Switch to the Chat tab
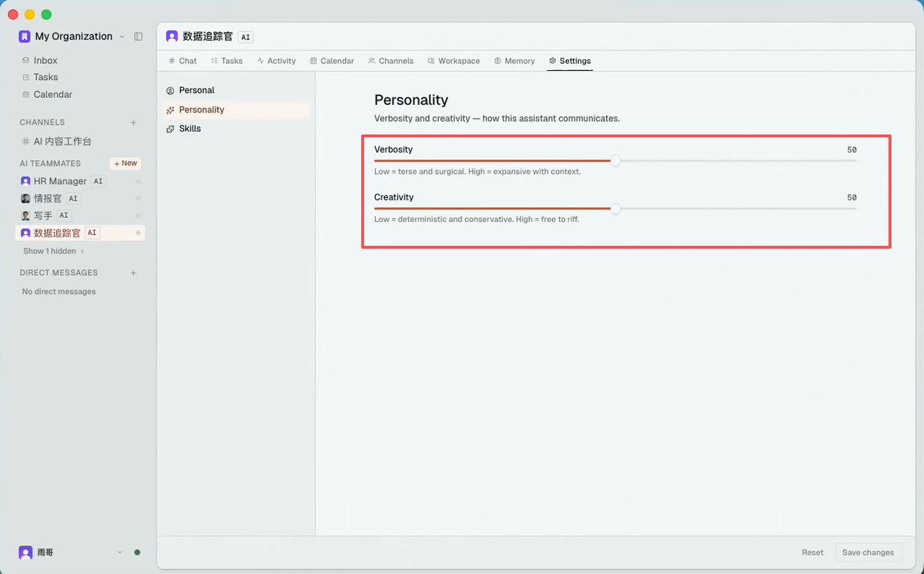924x574 pixels. [182, 61]
